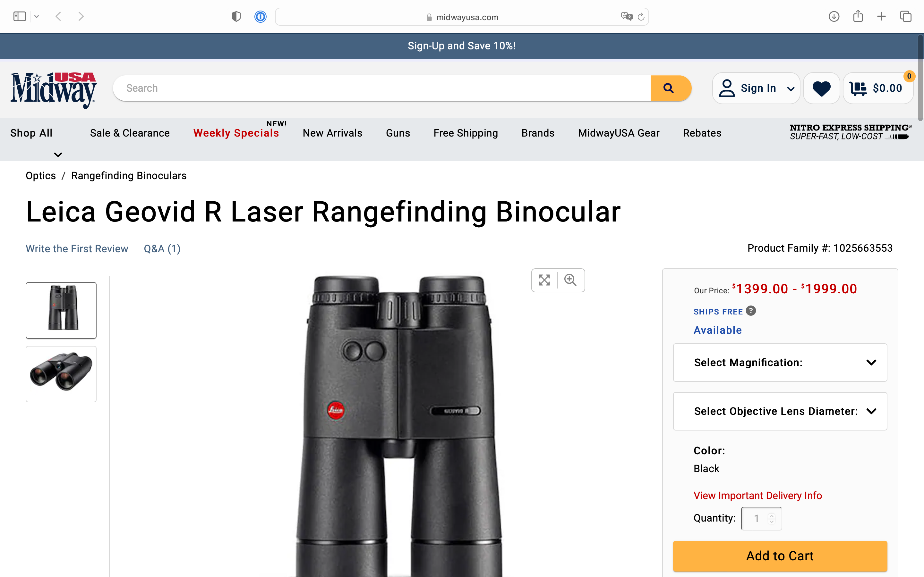Open the Sale & Clearance menu item
Viewport: 924px width, 577px height.
pos(130,133)
